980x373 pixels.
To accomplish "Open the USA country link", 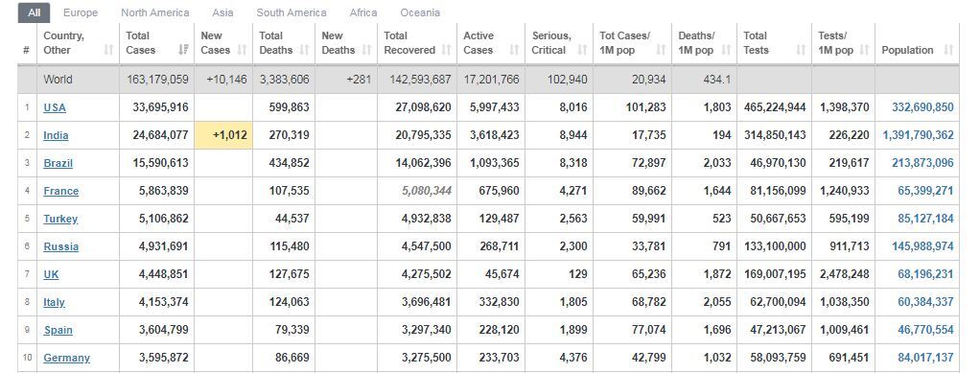I will click(x=55, y=107).
